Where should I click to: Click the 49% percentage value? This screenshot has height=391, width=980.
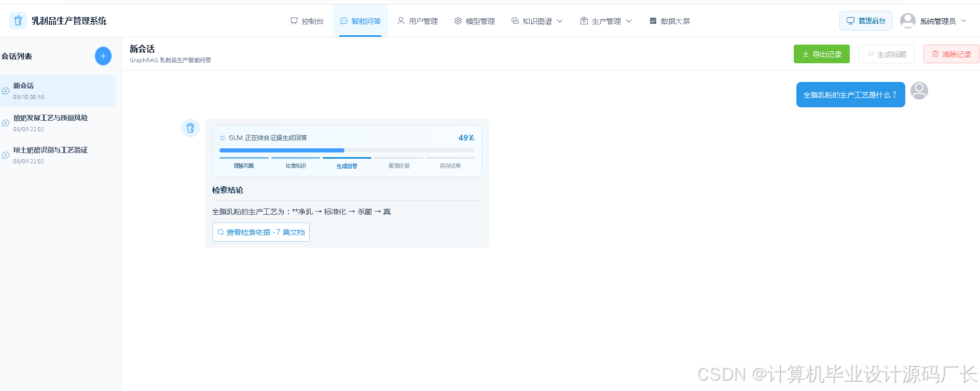coord(466,138)
